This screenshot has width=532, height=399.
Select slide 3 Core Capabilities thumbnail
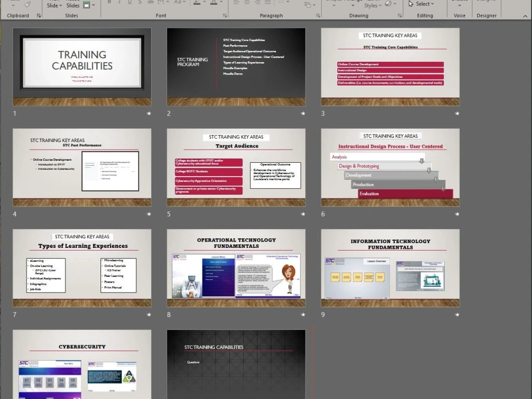click(x=390, y=67)
